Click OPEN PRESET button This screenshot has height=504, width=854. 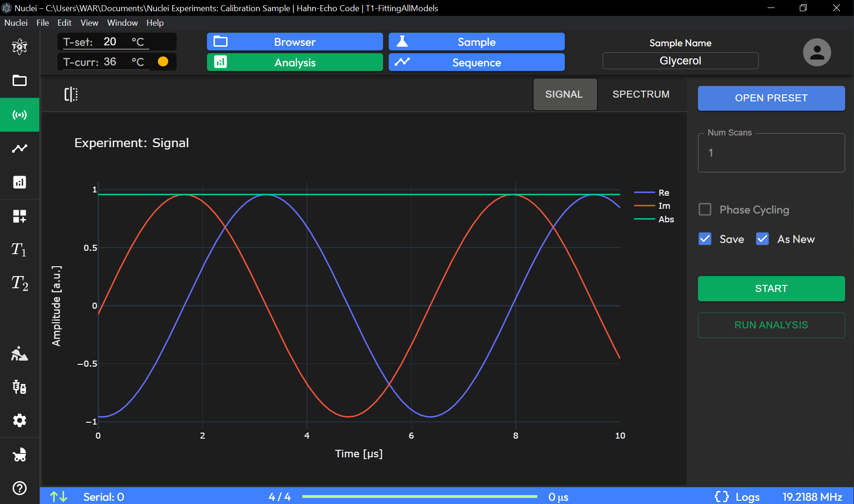click(x=771, y=98)
